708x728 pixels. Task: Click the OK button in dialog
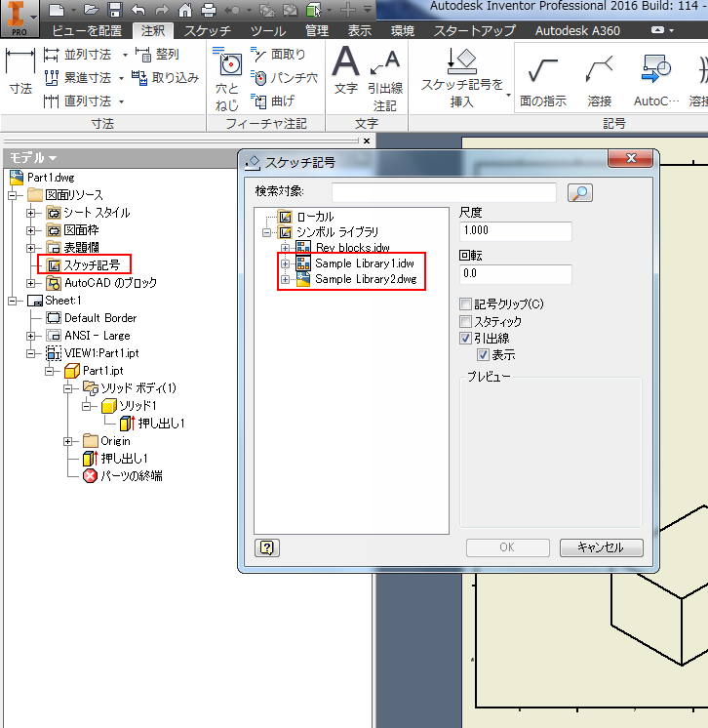tap(507, 547)
